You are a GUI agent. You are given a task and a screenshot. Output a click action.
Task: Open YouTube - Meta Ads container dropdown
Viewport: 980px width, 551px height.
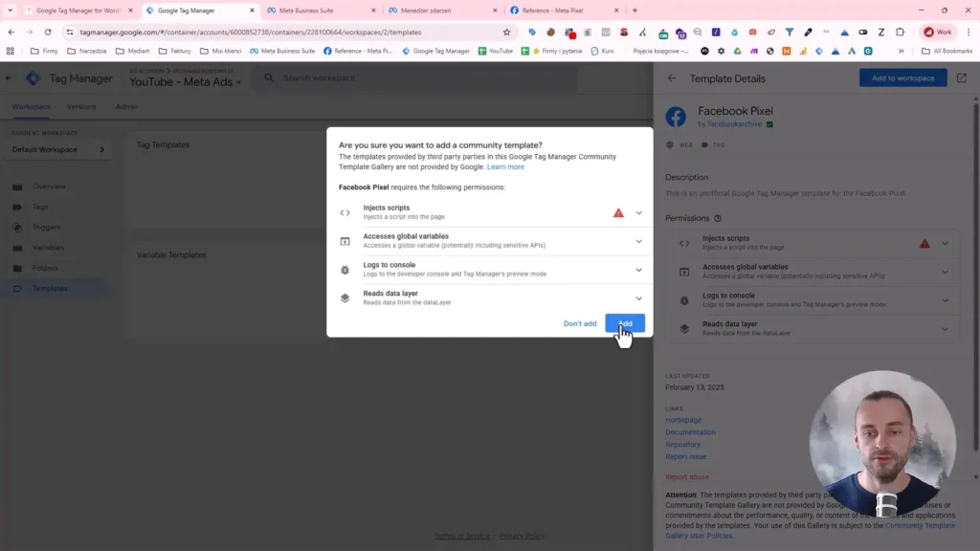point(185,82)
